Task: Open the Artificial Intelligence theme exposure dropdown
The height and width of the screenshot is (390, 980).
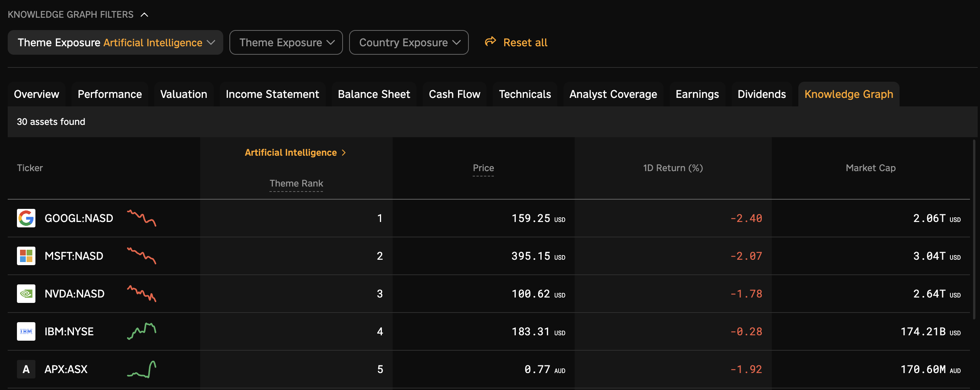Action: click(x=115, y=42)
